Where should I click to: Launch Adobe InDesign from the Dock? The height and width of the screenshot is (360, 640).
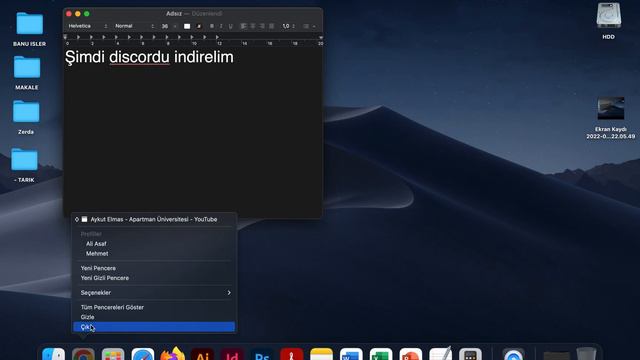point(232,354)
